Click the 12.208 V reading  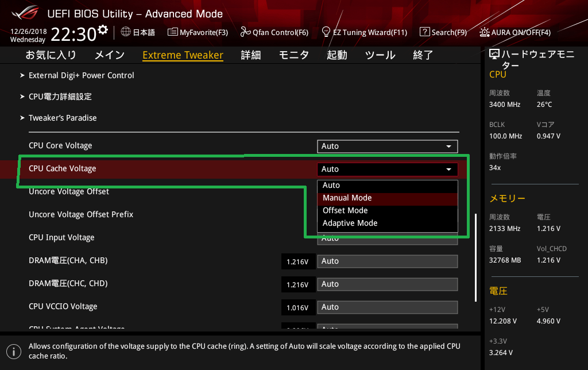(502, 321)
